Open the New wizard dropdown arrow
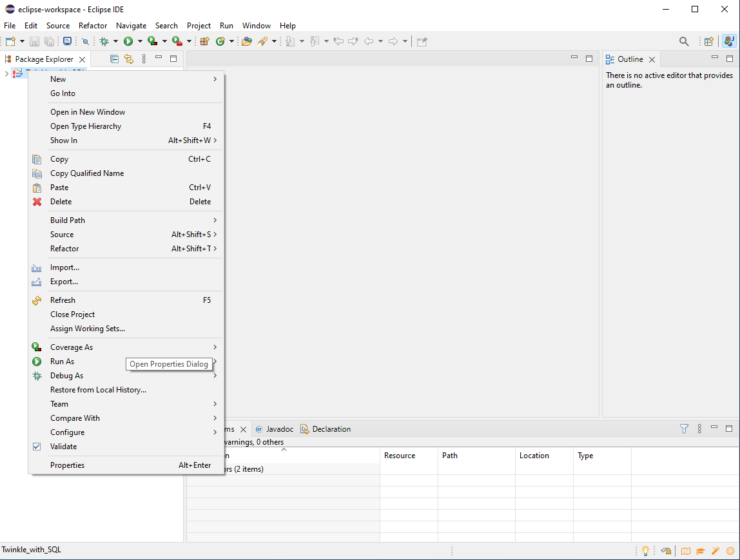The width and height of the screenshot is (740, 560). pos(22,41)
